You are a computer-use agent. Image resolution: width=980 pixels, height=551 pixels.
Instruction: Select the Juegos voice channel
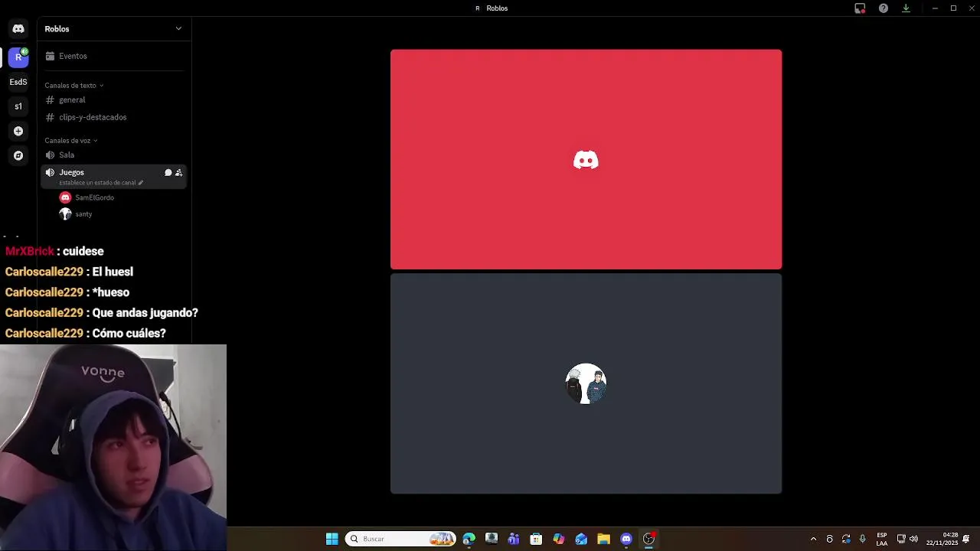tap(113, 176)
